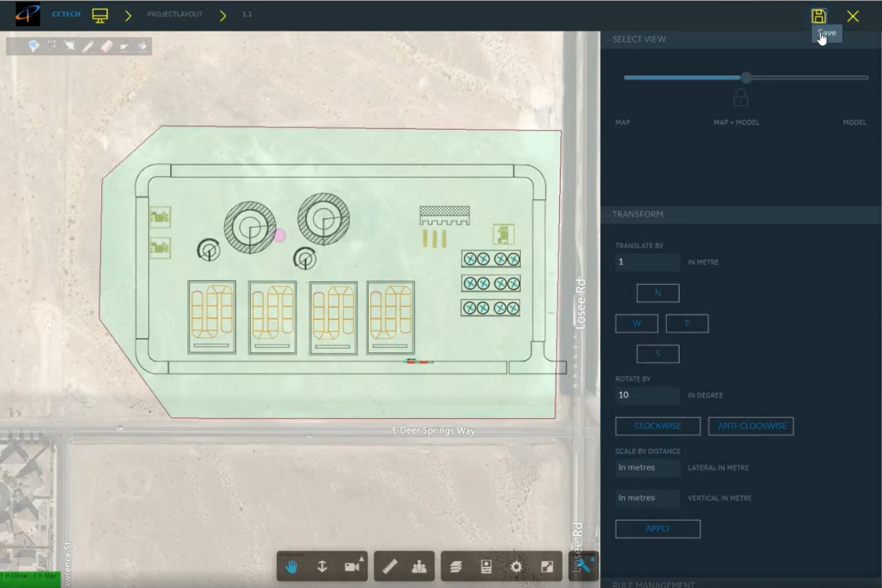Image resolution: width=882 pixels, height=588 pixels.
Task: Select the ruler measurement tool
Action: tap(389, 567)
